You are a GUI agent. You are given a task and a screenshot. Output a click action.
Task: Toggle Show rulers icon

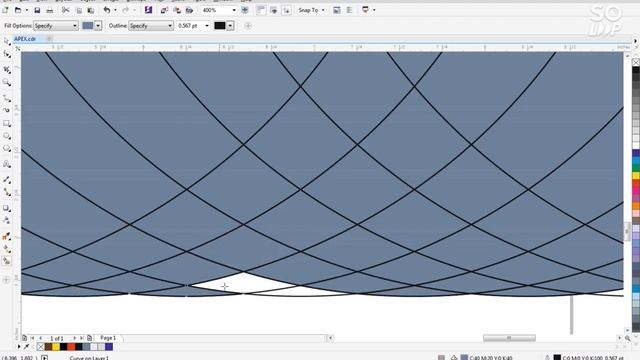click(261, 10)
